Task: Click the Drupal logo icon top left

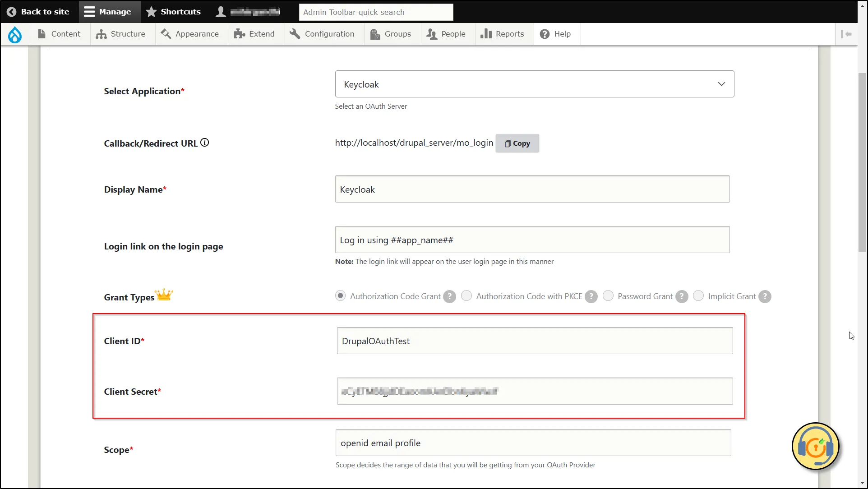Action: (15, 33)
